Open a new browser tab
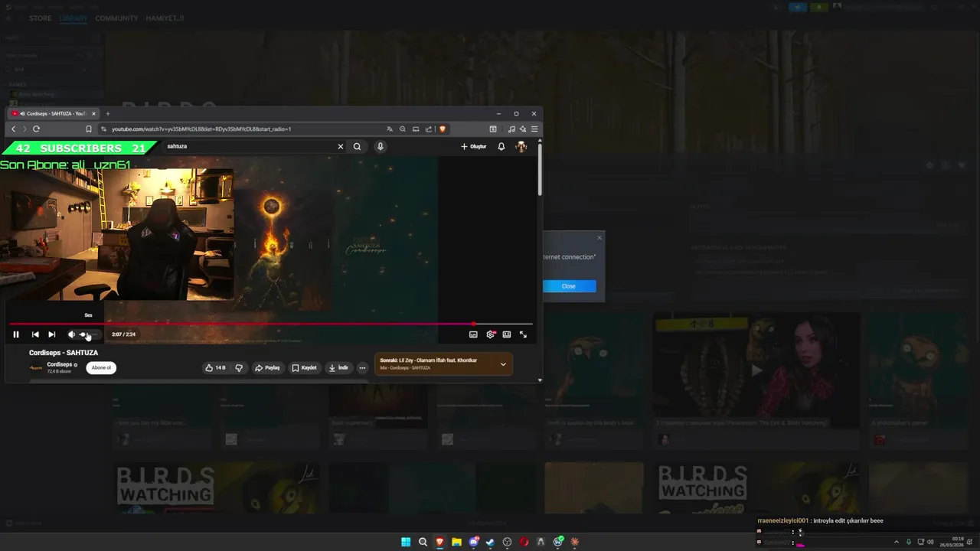Screen dimensions: 980x551 [x=108, y=114]
